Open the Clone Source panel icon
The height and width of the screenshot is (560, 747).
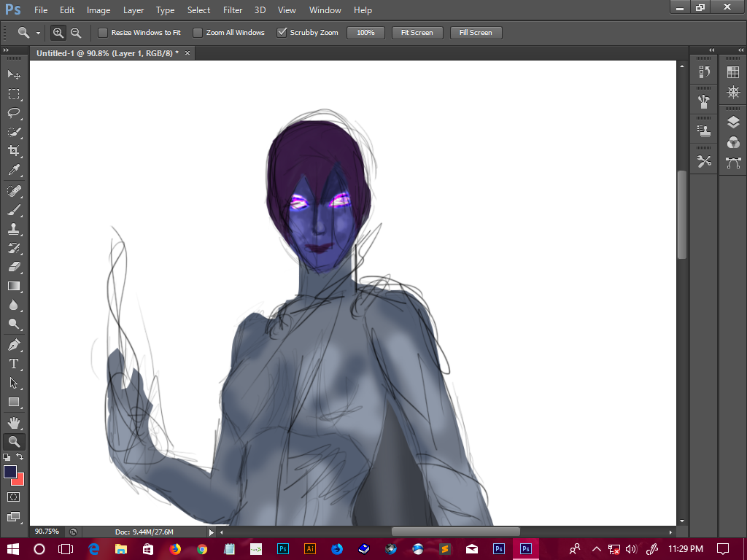point(704,131)
